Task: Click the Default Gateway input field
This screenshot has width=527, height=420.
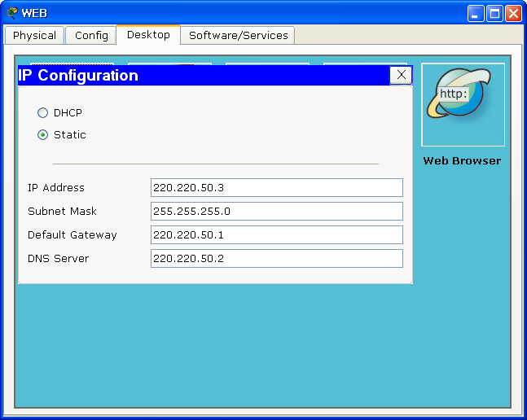Action: tap(277, 234)
